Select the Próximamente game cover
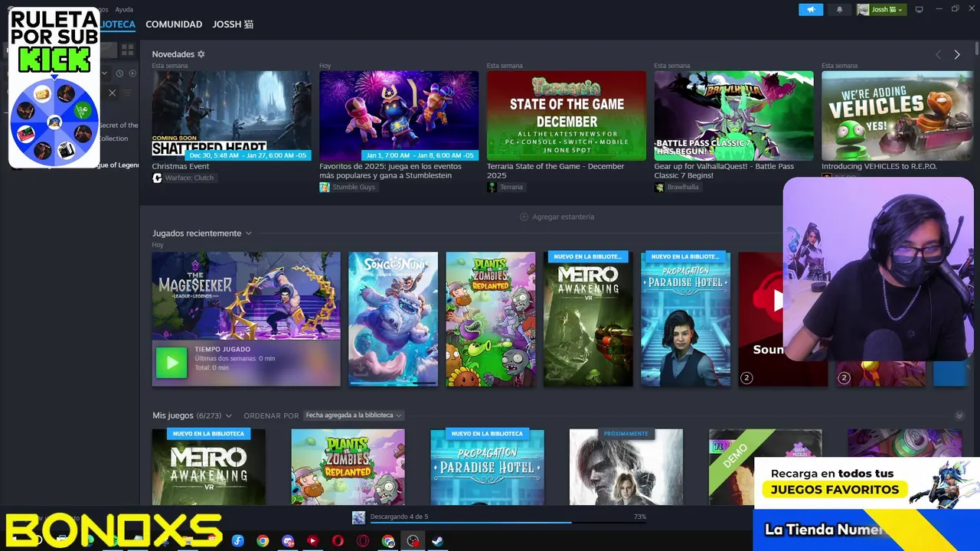The height and width of the screenshot is (551, 980). click(626, 467)
